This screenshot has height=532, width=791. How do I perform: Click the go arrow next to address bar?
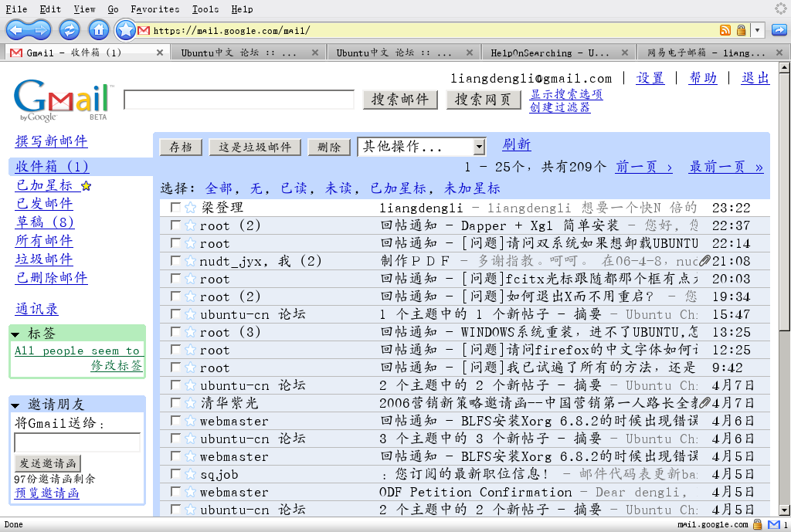779,30
